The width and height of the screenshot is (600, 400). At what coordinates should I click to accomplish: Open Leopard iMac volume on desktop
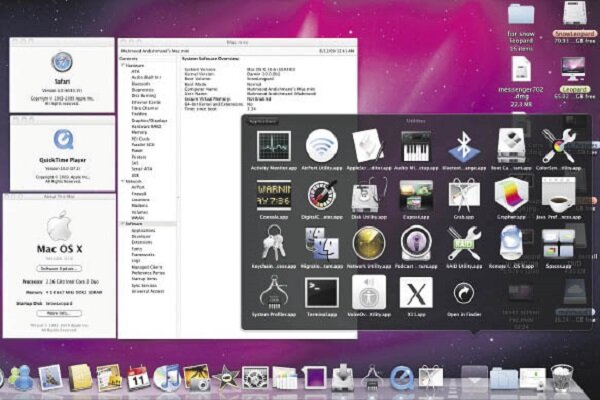point(574,78)
